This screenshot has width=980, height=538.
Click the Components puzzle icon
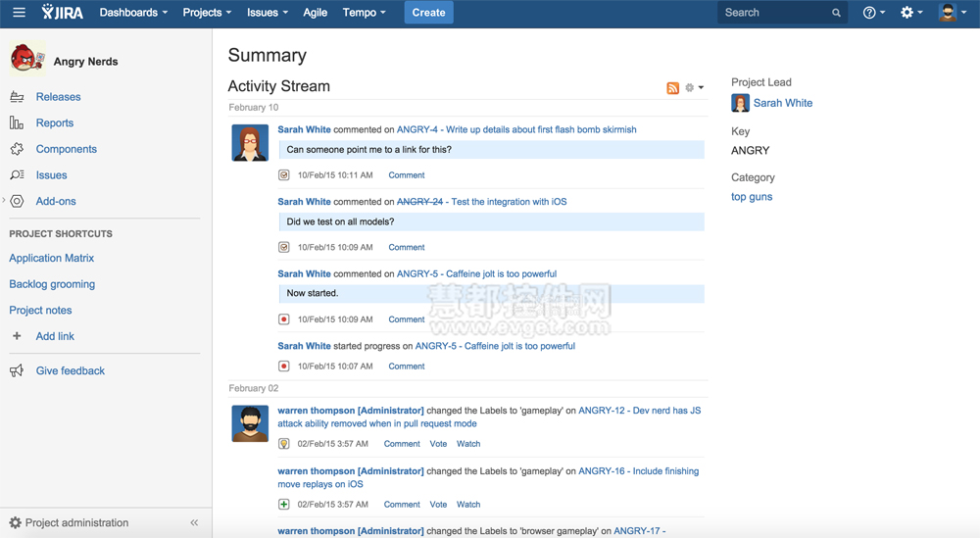(17, 149)
